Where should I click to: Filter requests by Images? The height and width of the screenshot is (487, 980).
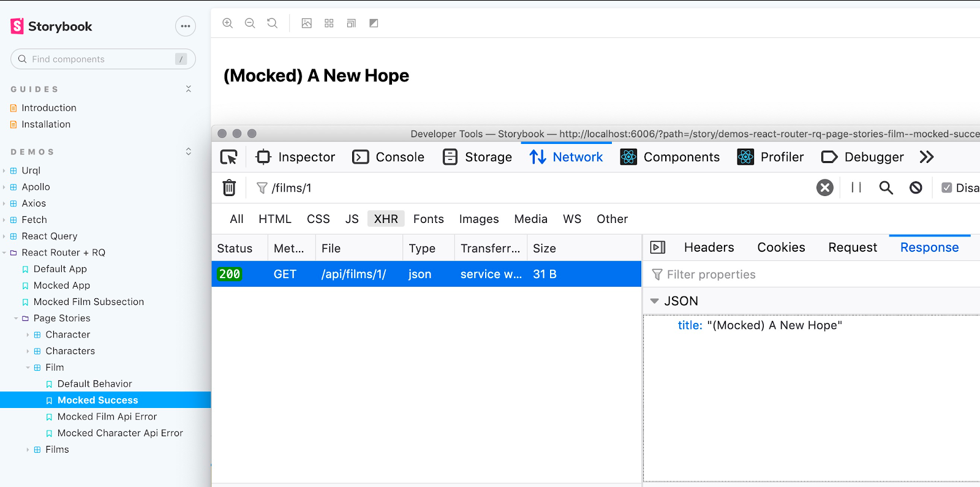click(x=479, y=219)
